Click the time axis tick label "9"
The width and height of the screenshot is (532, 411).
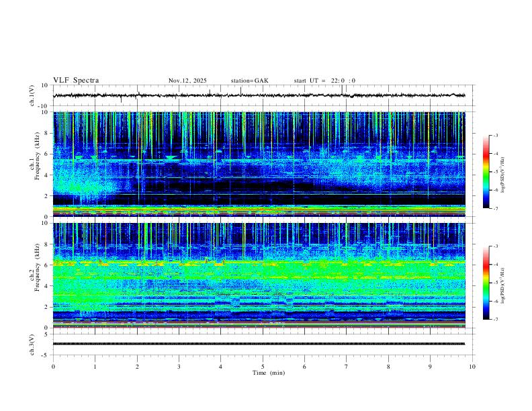pos(430,367)
